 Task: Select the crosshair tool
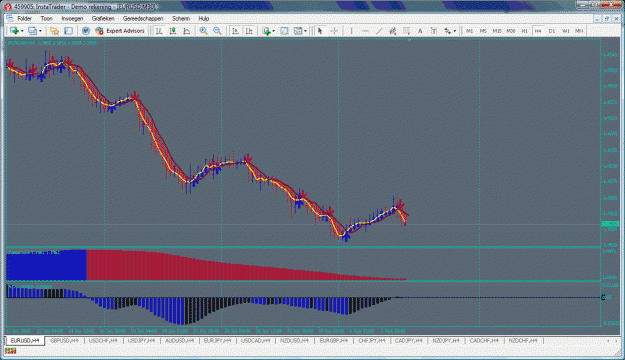(x=334, y=31)
